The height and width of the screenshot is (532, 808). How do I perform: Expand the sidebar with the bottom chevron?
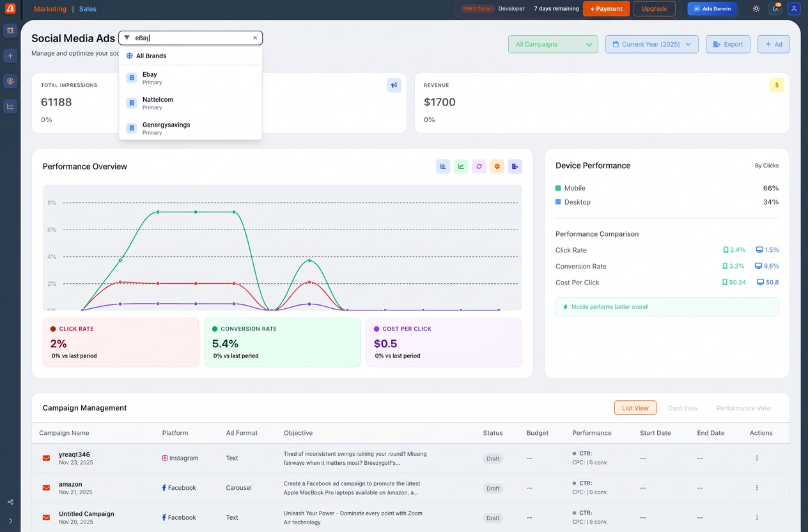point(10,520)
